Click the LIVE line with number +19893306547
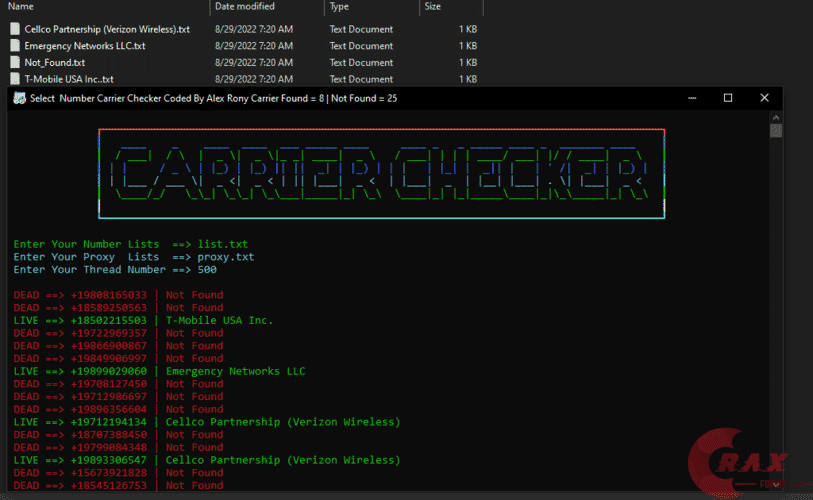 point(207,460)
